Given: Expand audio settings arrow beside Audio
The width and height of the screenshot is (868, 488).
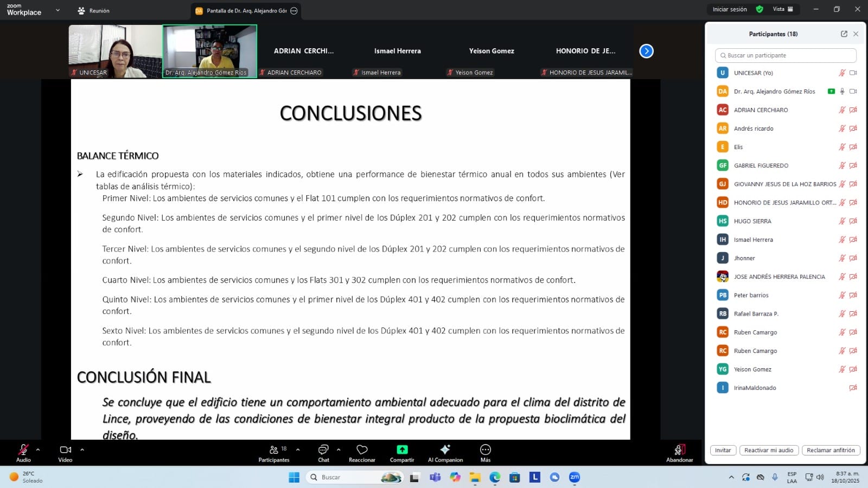Looking at the screenshot, I should (x=38, y=450).
